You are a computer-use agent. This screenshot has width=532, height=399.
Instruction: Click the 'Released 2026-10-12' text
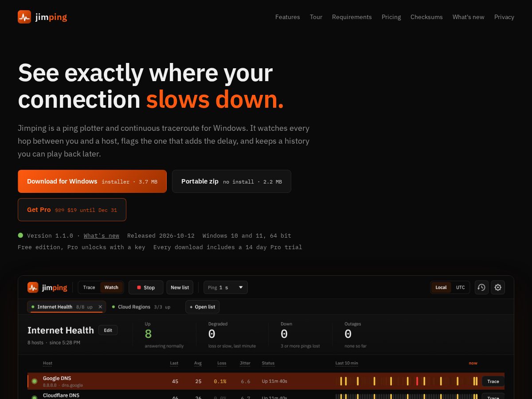(161, 235)
